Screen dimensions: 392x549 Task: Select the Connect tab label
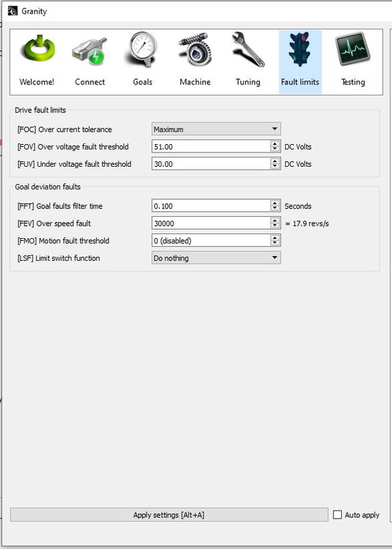click(x=90, y=82)
